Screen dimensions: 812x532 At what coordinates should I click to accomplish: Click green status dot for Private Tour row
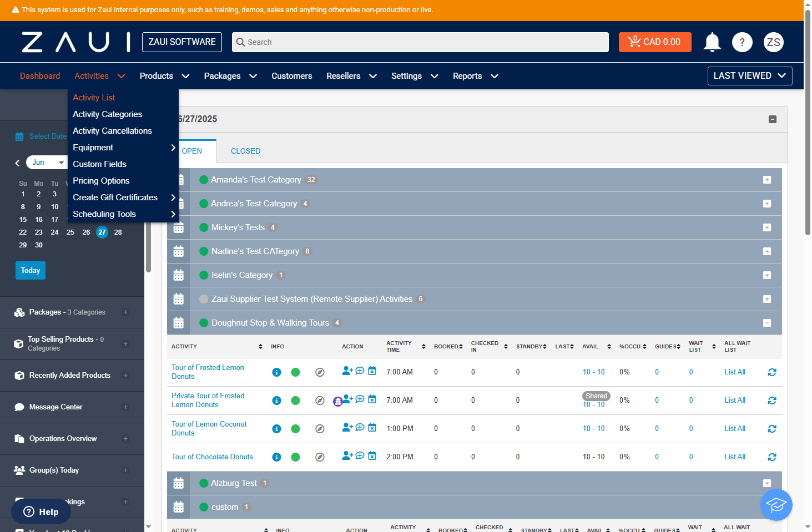coord(295,401)
